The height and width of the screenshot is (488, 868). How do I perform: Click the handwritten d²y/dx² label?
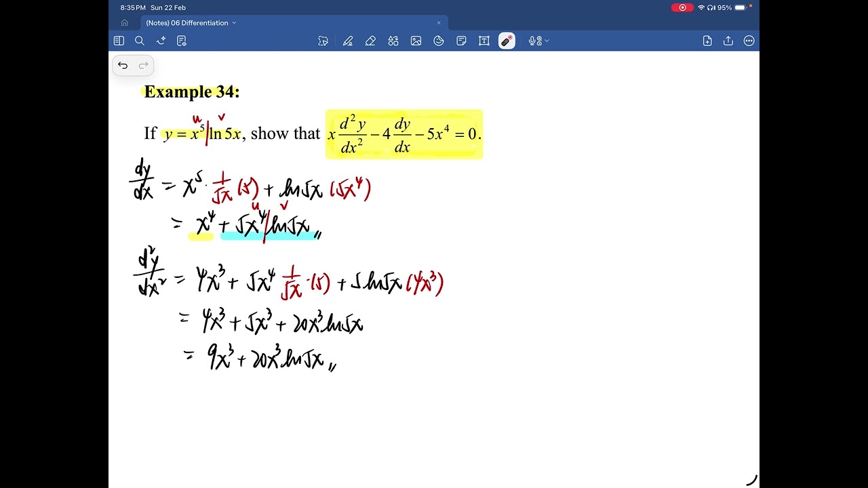[149, 273]
